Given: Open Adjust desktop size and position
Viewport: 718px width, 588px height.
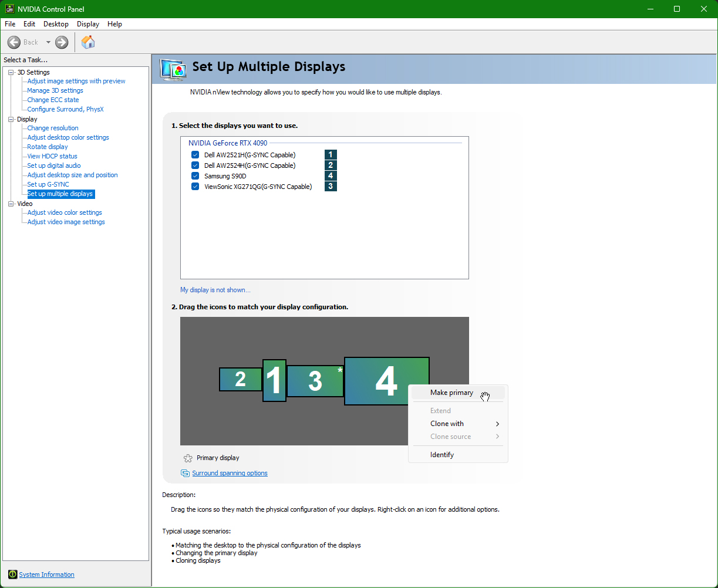Looking at the screenshot, I should click(x=72, y=175).
